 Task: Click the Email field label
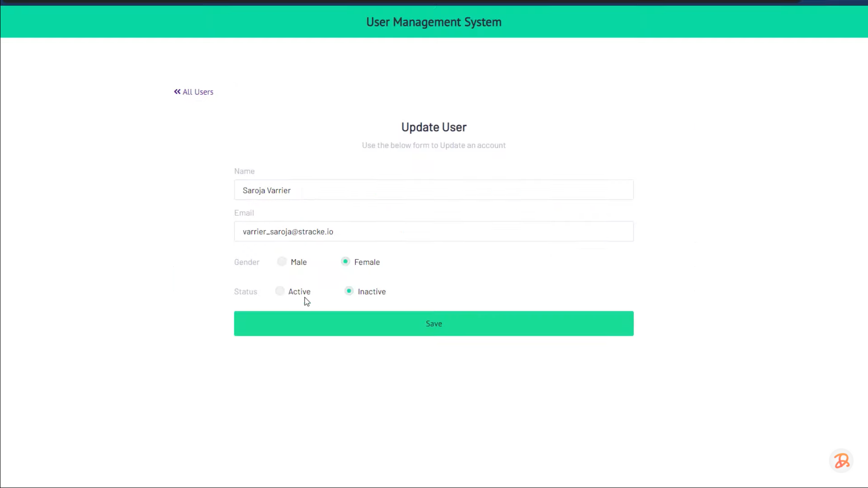244,213
